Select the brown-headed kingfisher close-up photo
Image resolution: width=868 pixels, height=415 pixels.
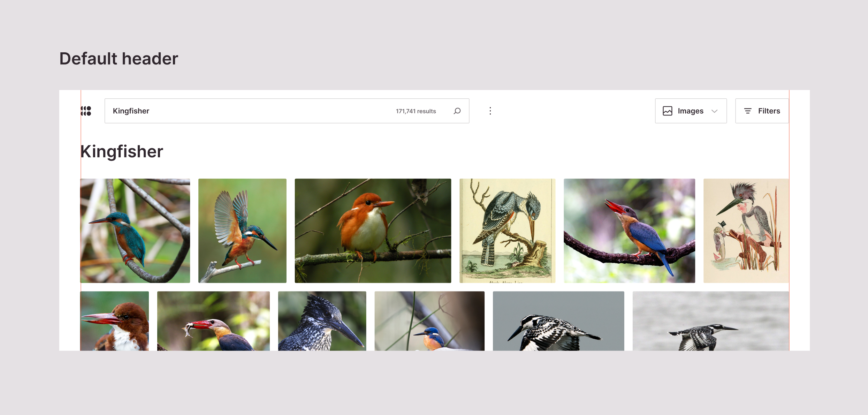(114, 321)
